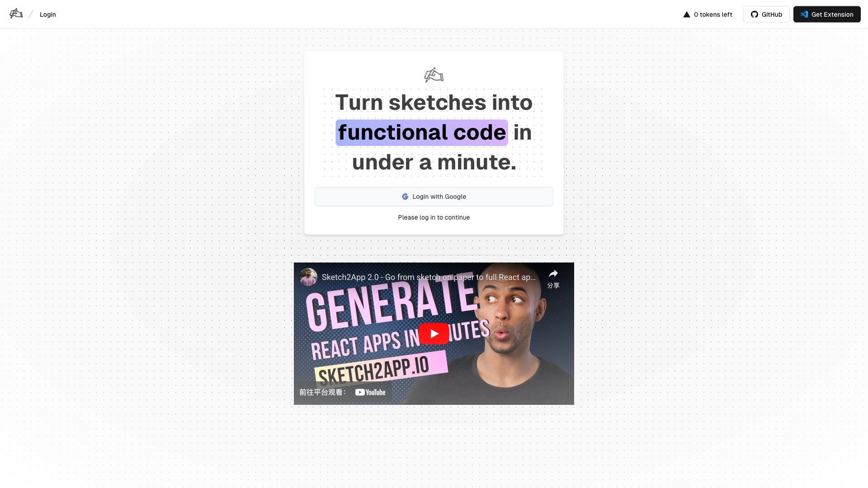Click the '0 tokens left' status indicator
This screenshot has width=868, height=488.
[x=707, y=14]
